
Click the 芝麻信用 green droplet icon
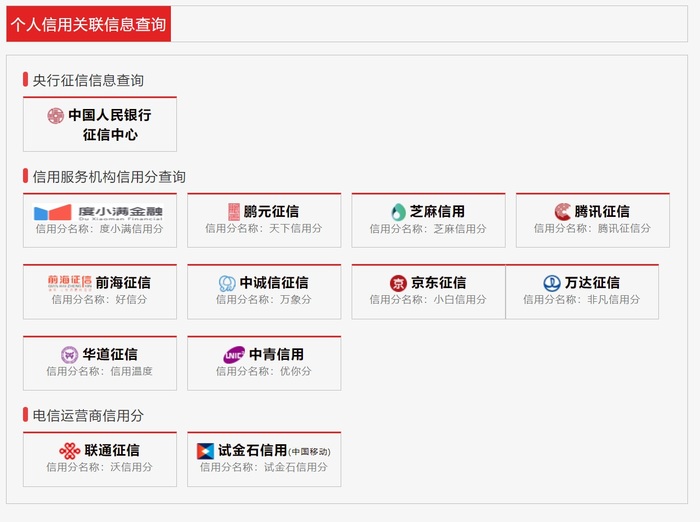pyautogui.click(x=398, y=212)
